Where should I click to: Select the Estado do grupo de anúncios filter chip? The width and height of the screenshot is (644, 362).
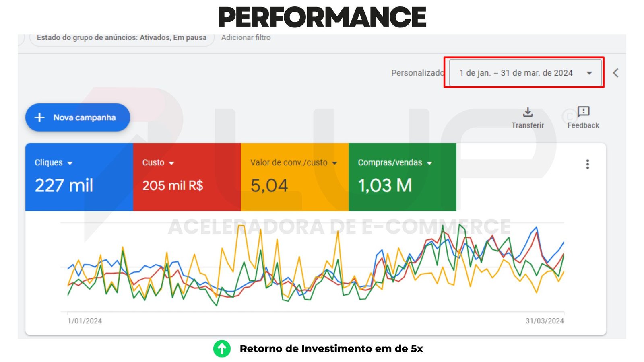122,38
